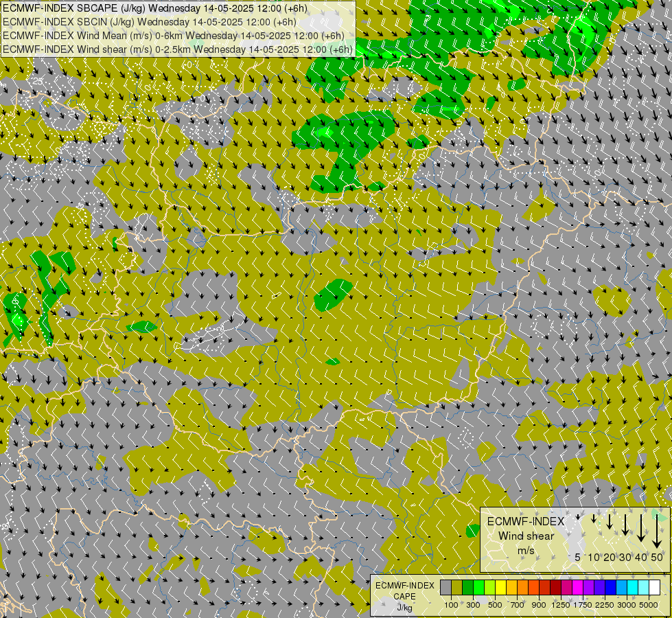Click the 1250 value on CAPE scale
Viewport: 672px width, 618px height.
(561, 605)
